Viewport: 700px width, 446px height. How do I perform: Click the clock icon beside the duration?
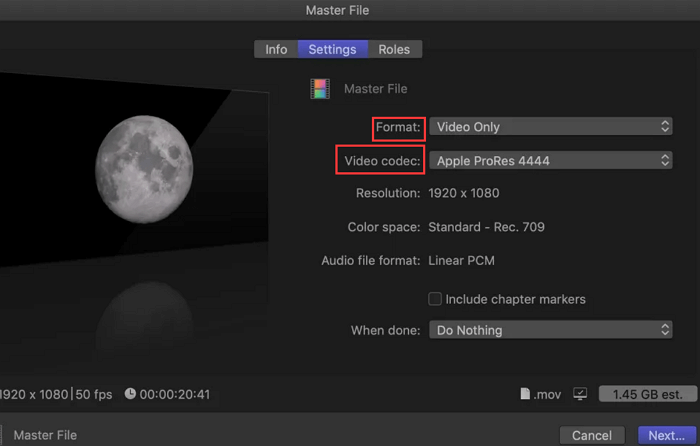click(x=131, y=394)
